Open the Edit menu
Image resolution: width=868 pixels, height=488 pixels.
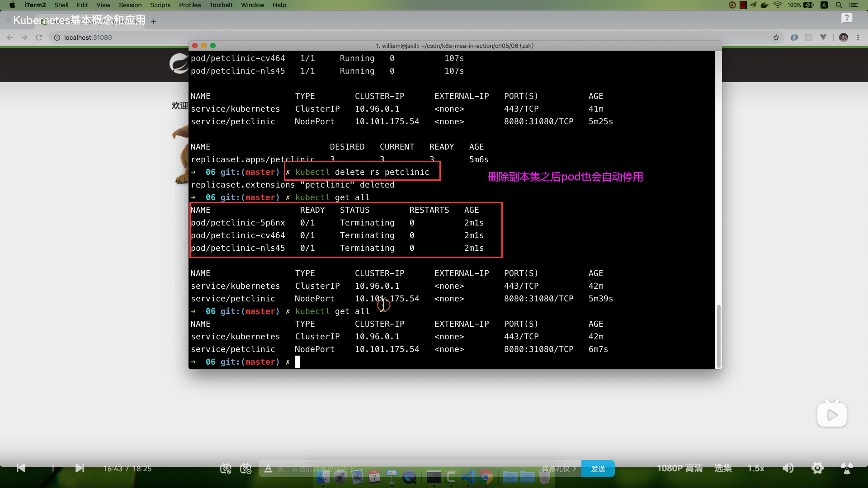(82, 5)
